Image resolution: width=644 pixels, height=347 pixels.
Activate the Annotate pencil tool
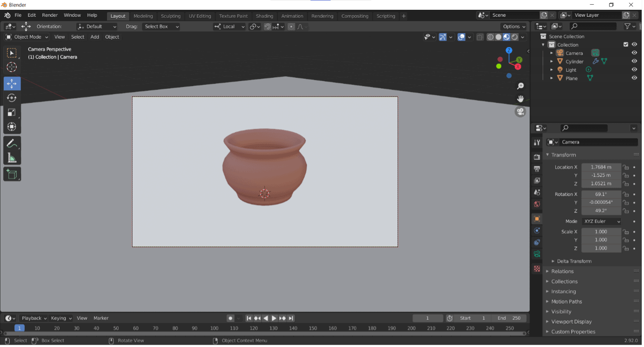click(x=12, y=144)
